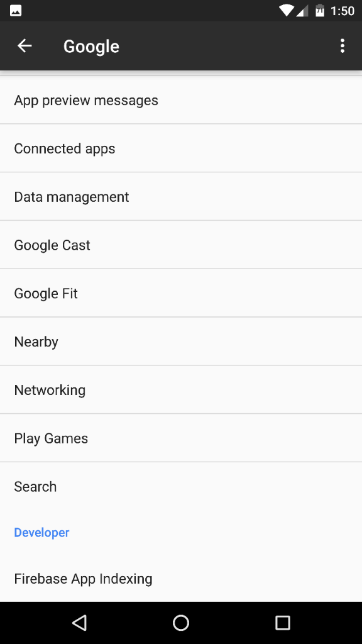Open Google Fit settings
The width and height of the screenshot is (362, 644).
point(181,293)
